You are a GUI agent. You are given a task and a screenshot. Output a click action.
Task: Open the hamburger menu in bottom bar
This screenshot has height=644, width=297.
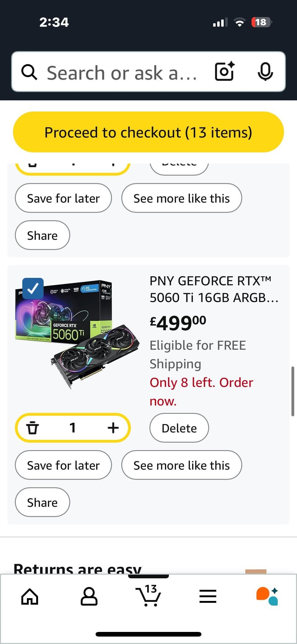tap(208, 596)
